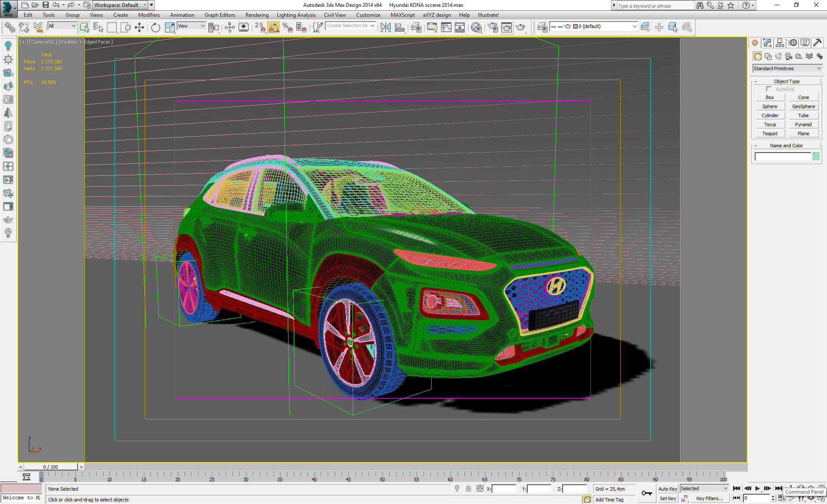Open Create Selection Set dropdown

click(x=350, y=26)
